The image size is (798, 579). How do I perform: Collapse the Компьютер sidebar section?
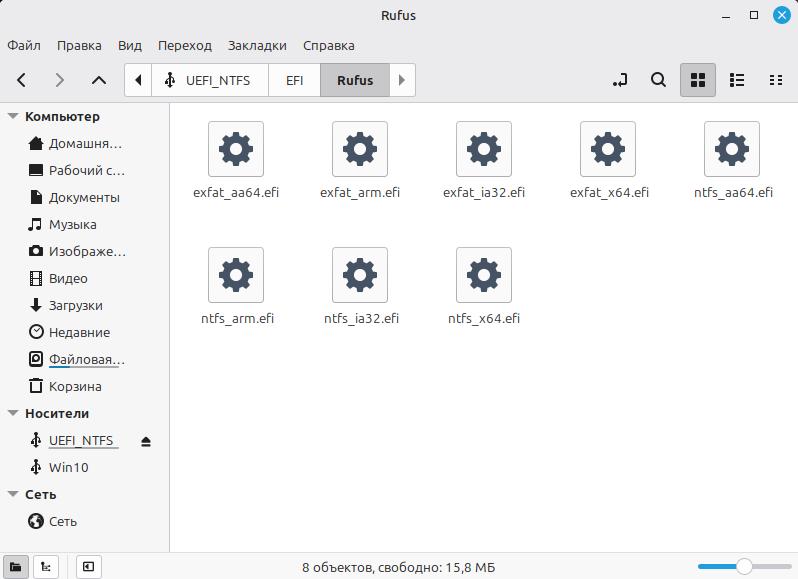(13, 117)
